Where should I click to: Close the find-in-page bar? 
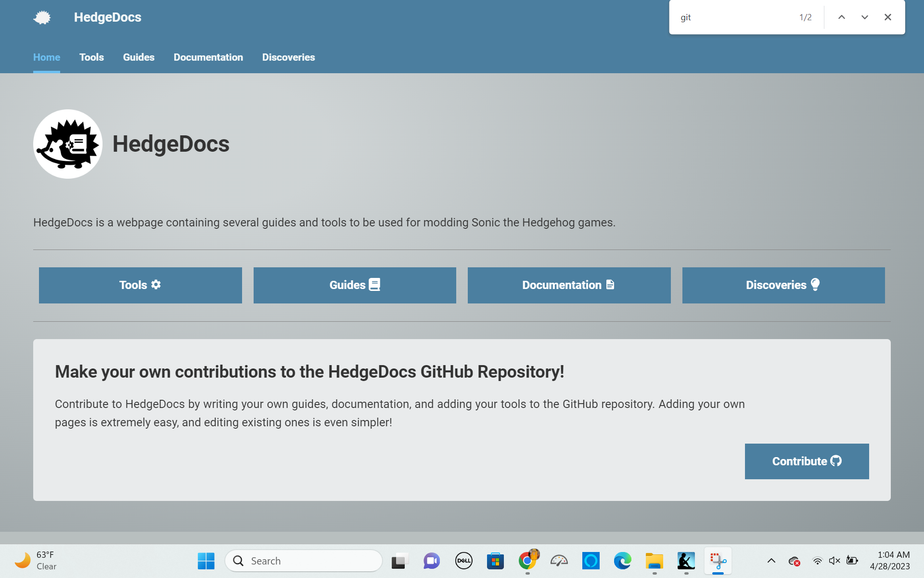point(888,17)
